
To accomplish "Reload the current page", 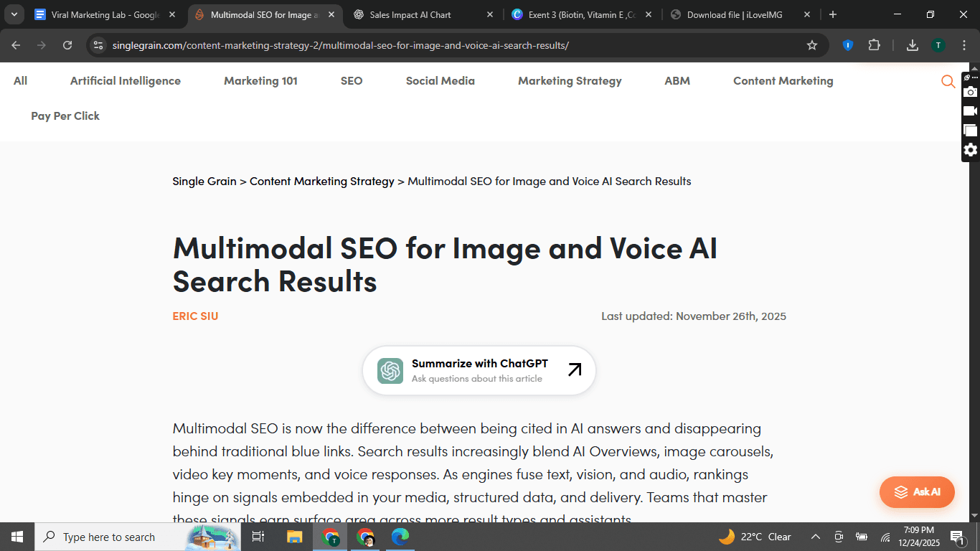I will 67,45.
